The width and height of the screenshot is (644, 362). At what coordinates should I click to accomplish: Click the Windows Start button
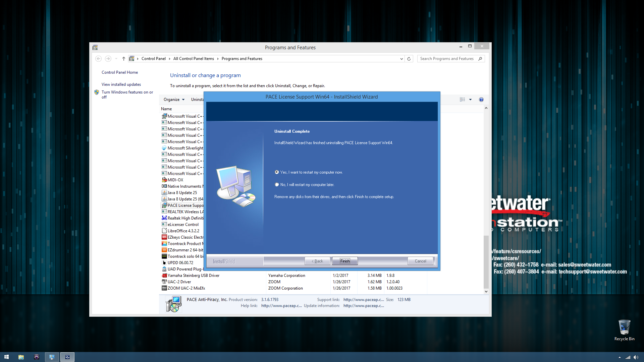click(x=6, y=357)
